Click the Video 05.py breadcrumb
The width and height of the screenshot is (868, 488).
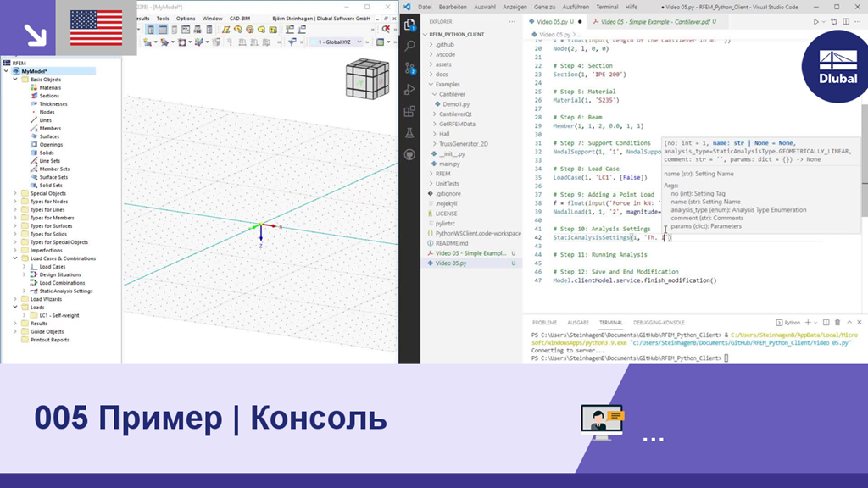point(554,34)
